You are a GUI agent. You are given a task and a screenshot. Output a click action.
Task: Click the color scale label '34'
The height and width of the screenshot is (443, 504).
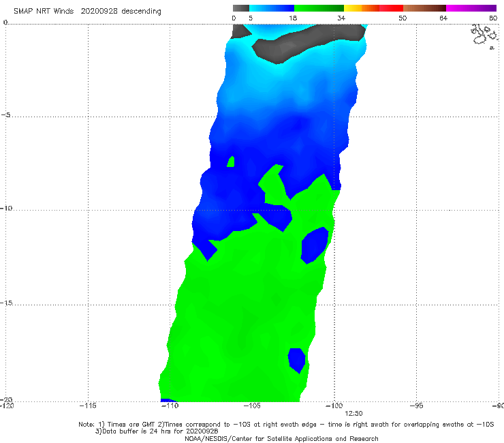341,18
